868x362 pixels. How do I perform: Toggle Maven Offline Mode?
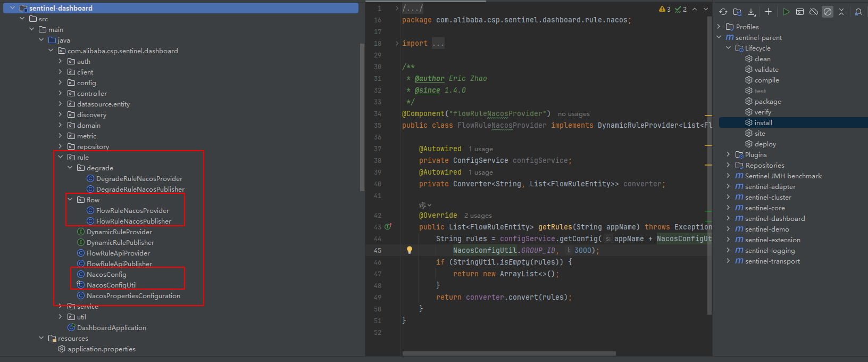click(814, 12)
